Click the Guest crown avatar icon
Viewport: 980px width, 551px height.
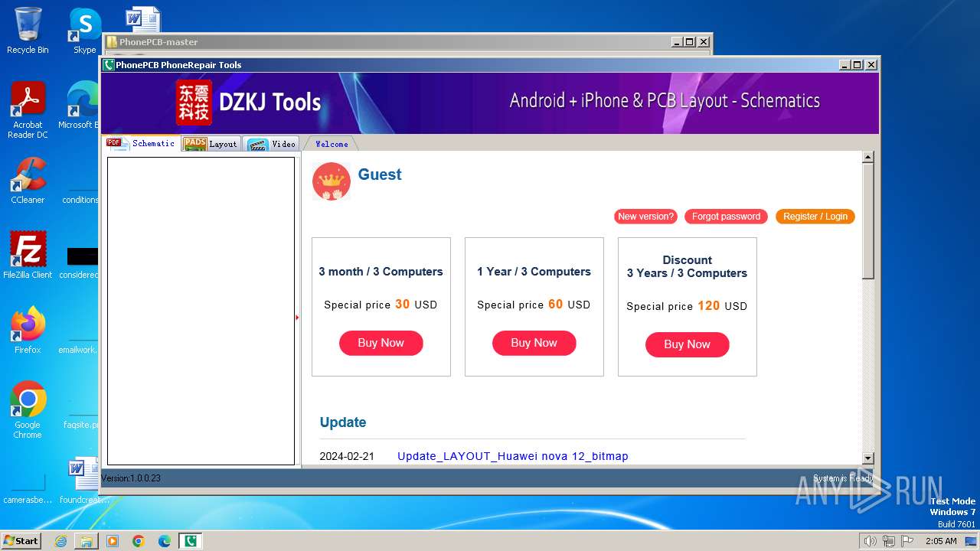point(332,181)
